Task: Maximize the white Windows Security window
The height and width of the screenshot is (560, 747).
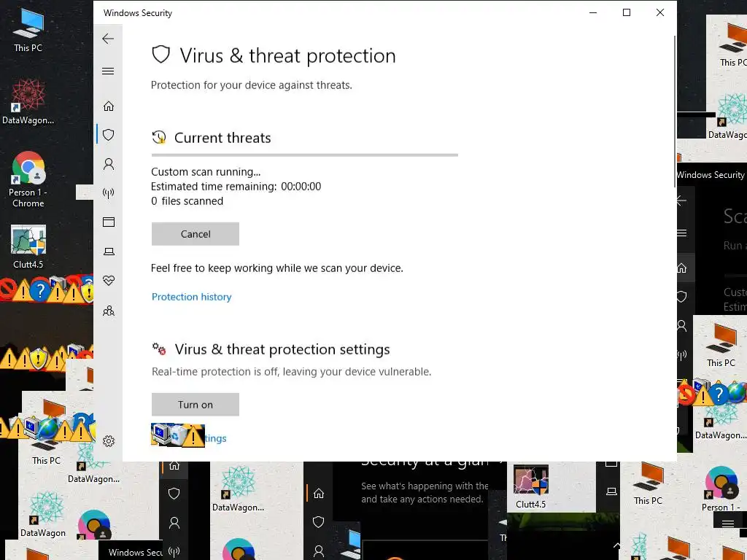Action: pos(627,13)
